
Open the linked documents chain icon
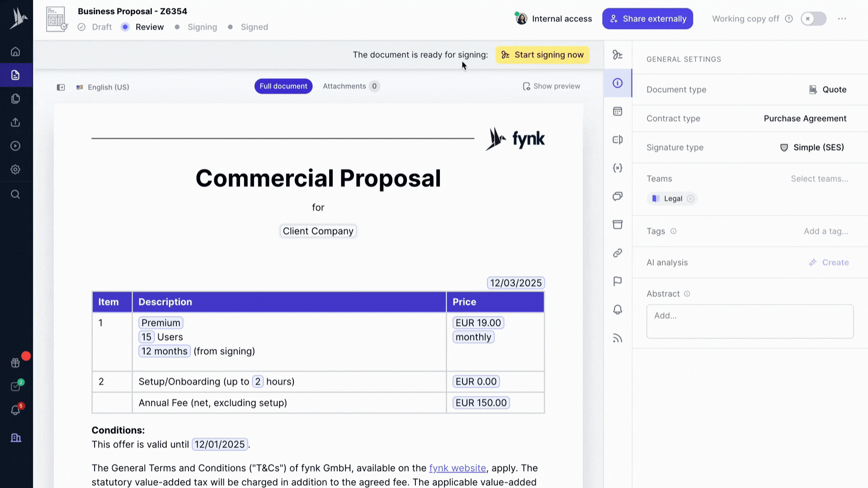pos(618,253)
